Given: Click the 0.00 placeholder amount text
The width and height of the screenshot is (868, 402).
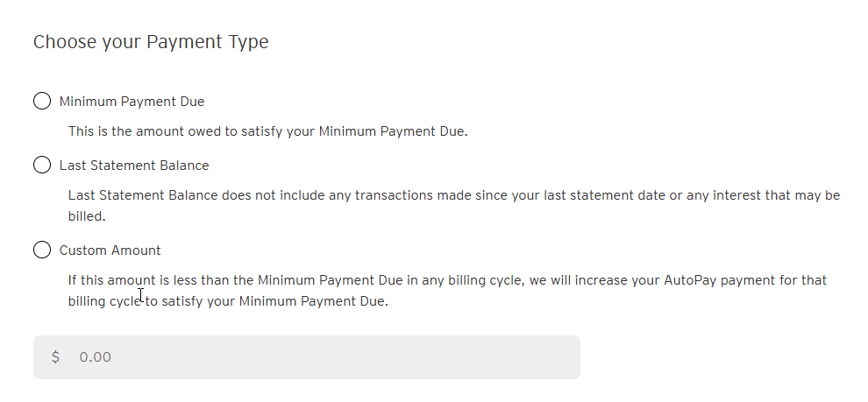Looking at the screenshot, I should (95, 357).
